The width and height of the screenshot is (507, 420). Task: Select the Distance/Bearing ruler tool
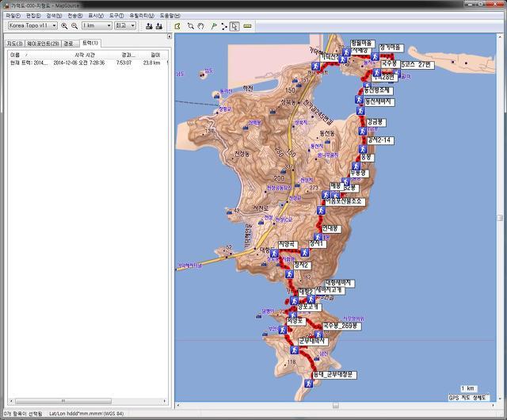point(247,26)
